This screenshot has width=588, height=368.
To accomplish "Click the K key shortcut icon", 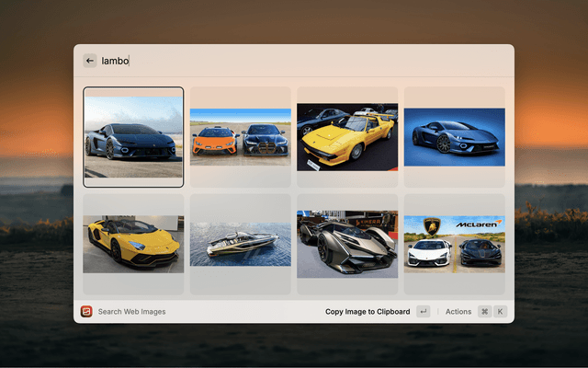I will (x=501, y=312).
